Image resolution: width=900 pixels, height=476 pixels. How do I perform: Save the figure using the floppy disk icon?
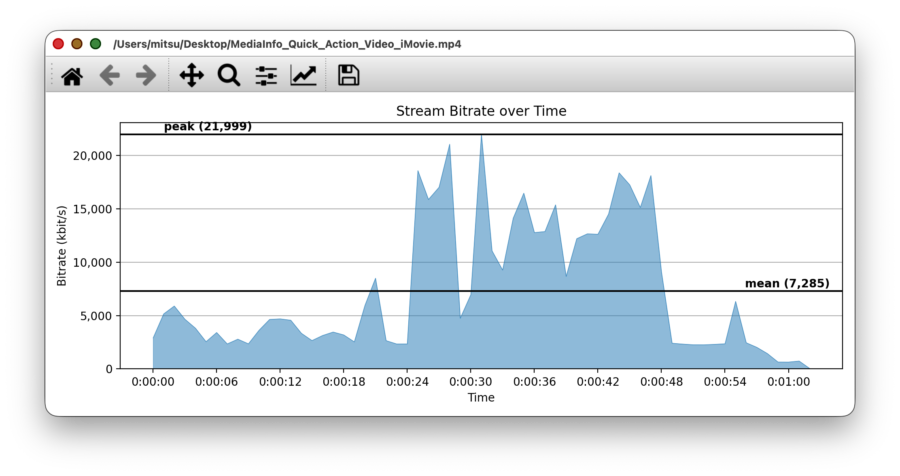tap(348, 76)
